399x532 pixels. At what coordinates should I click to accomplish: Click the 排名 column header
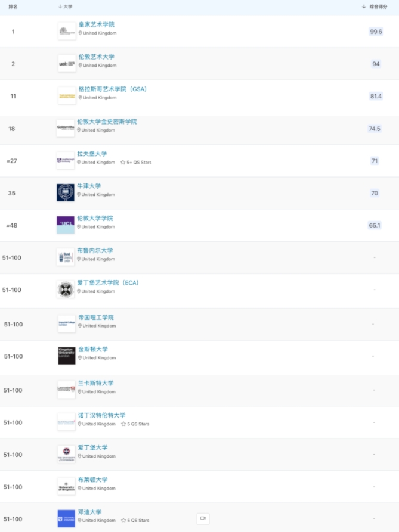13,7
